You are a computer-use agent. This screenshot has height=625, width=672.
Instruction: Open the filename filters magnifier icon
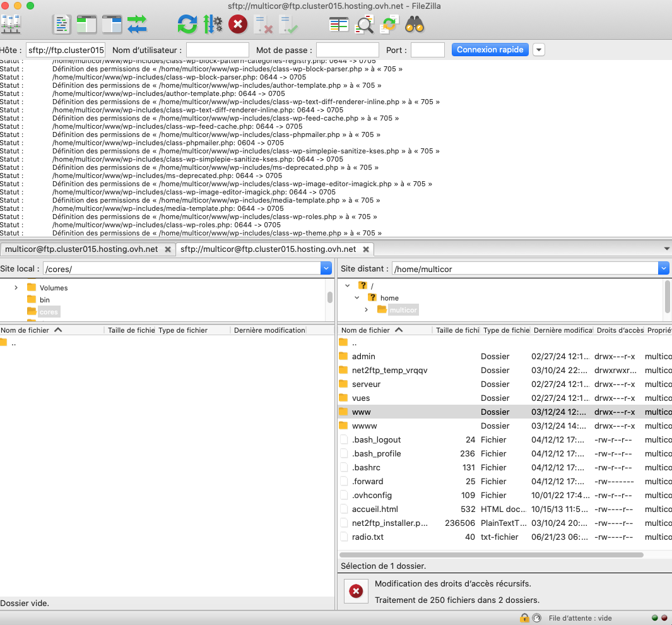click(365, 25)
